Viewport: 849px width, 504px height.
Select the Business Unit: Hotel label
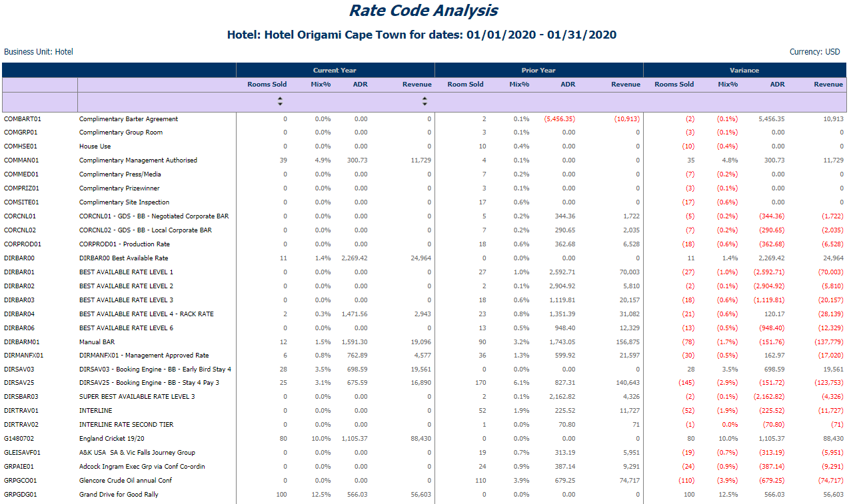(x=39, y=52)
